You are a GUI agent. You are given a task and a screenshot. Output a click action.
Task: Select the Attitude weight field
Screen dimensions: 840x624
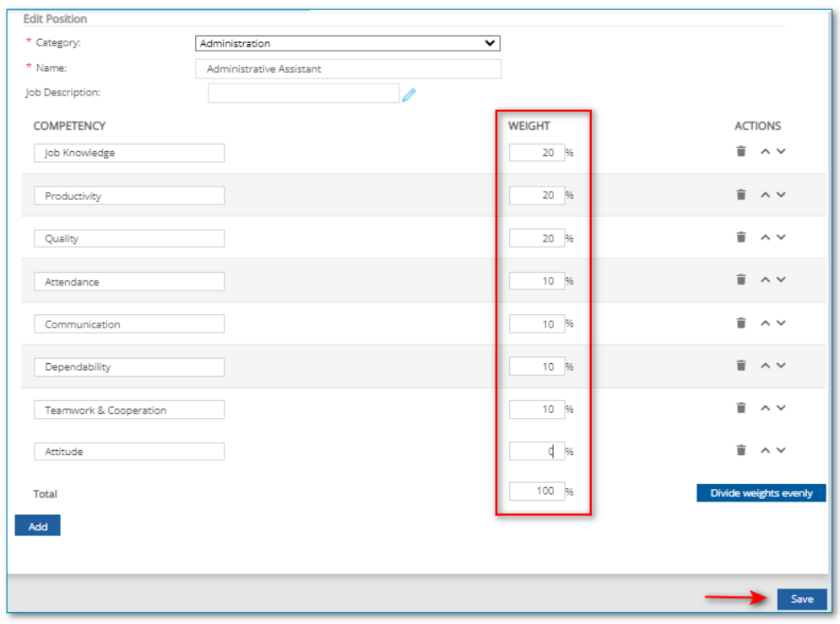pos(536,451)
